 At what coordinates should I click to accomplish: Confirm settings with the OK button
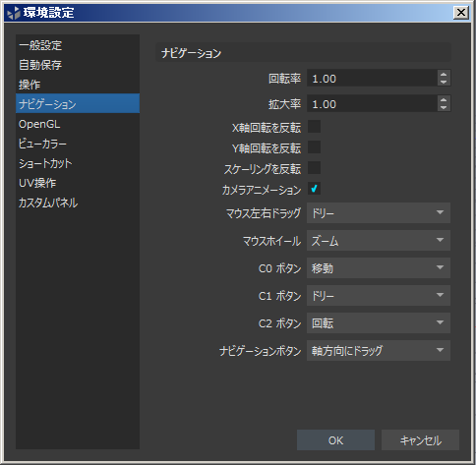[335, 440]
